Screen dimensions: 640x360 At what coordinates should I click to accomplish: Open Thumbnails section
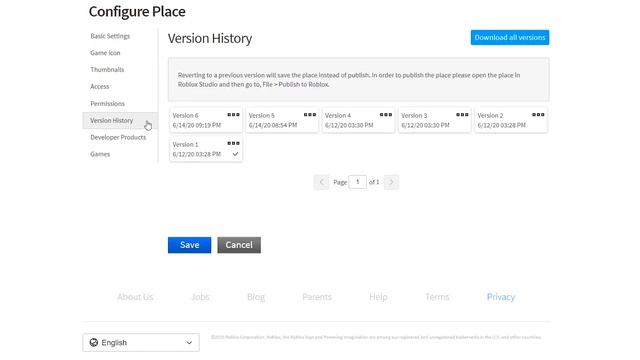click(x=107, y=69)
